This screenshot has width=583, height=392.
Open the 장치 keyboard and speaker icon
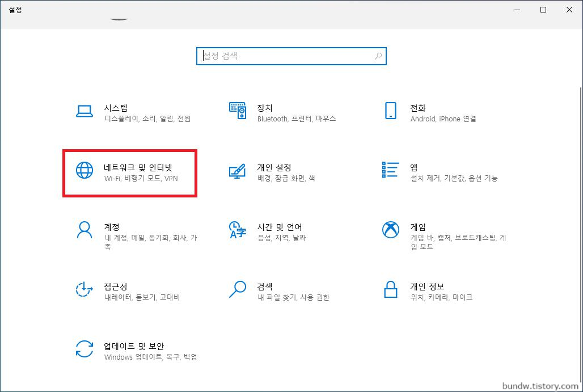click(238, 111)
